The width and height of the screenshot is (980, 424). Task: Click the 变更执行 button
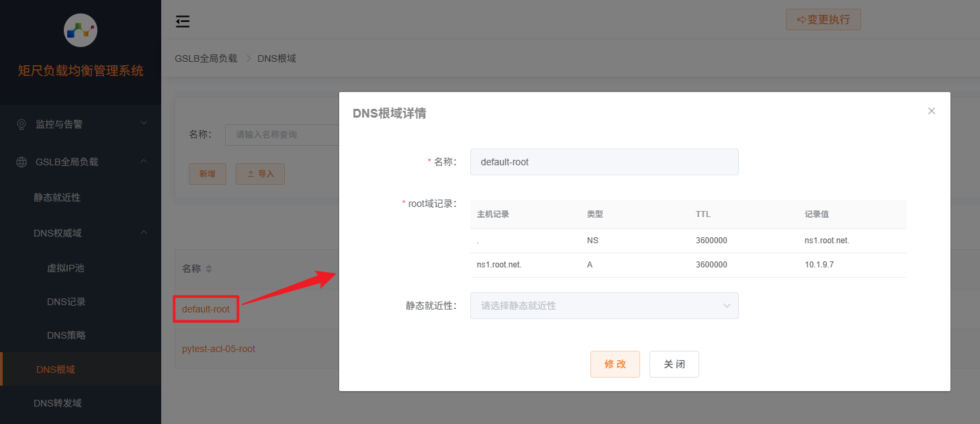[823, 19]
